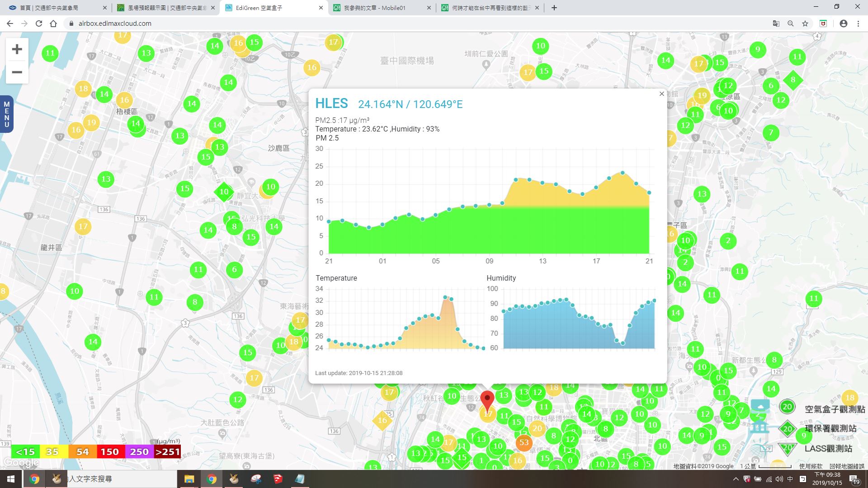
Task: Click the green <15 legend swatch
Action: [25, 451]
